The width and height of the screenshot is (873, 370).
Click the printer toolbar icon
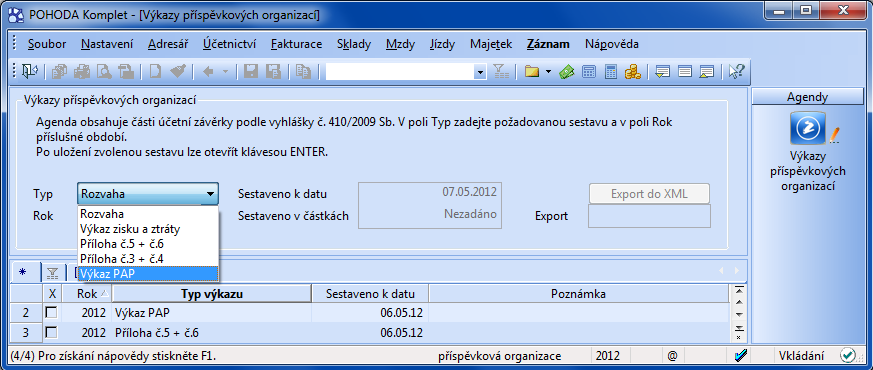[82, 72]
